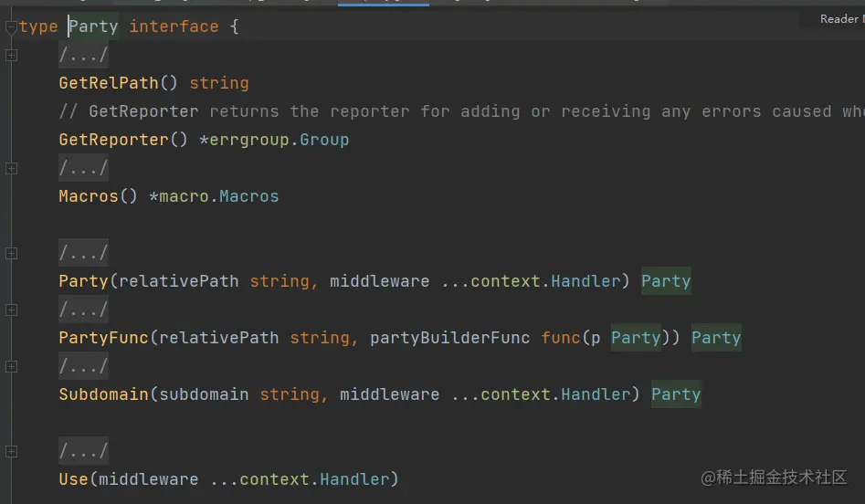This screenshot has width=865, height=504.
Task: Click Party method name before relativePath
Action: coord(83,281)
